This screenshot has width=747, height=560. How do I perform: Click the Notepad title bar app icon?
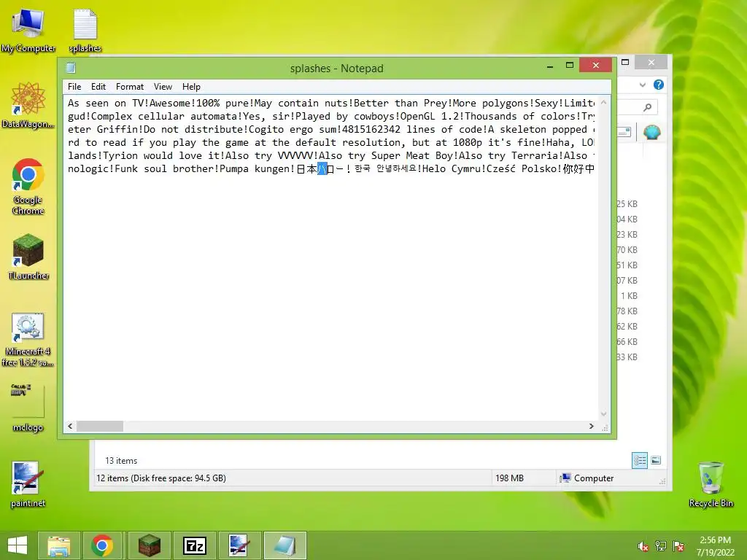71,68
